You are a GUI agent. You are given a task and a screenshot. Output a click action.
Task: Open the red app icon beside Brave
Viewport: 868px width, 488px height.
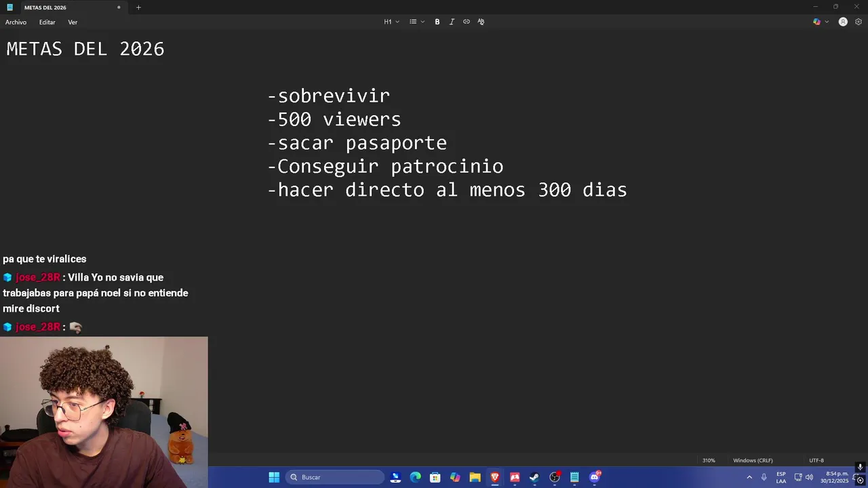(x=515, y=477)
